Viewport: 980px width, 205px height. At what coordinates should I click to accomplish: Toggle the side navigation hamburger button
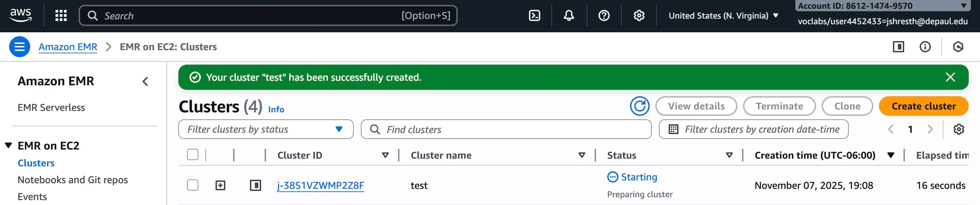pos(19,47)
